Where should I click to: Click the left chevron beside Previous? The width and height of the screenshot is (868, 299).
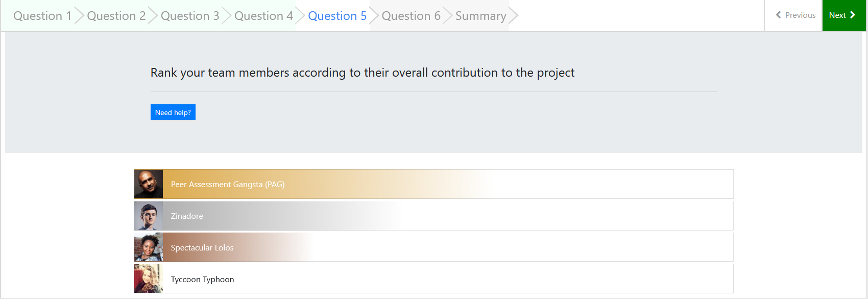pos(779,15)
